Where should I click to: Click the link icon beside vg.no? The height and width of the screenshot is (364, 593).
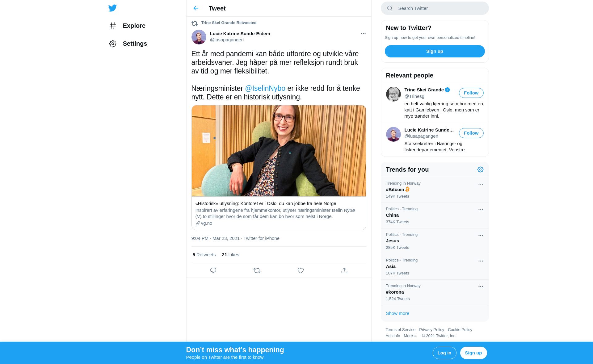(198, 223)
